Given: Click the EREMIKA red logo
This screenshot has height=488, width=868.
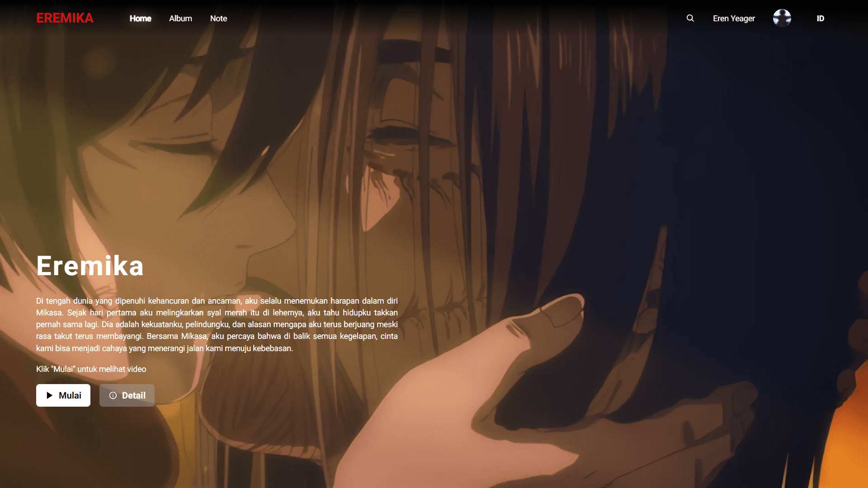Looking at the screenshot, I should pyautogui.click(x=65, y=18).
